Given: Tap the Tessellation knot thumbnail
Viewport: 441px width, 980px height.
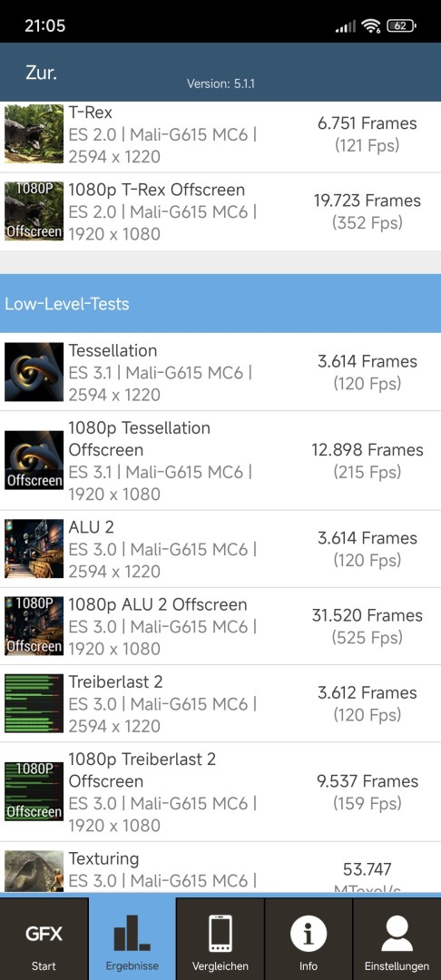Looking at the screenshot, I should [34, 372].
